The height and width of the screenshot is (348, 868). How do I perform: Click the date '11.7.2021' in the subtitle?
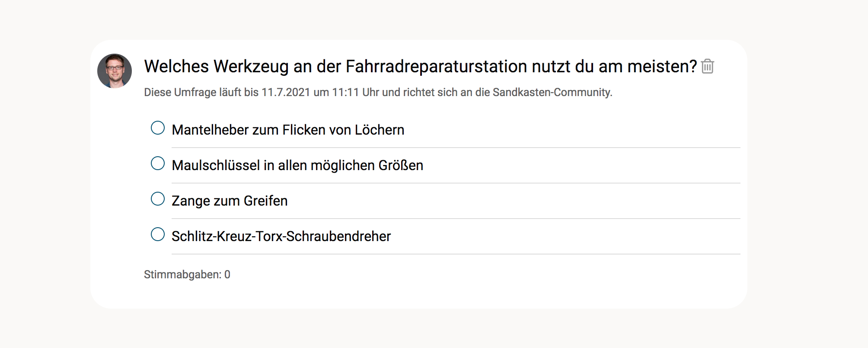point(286,92)
